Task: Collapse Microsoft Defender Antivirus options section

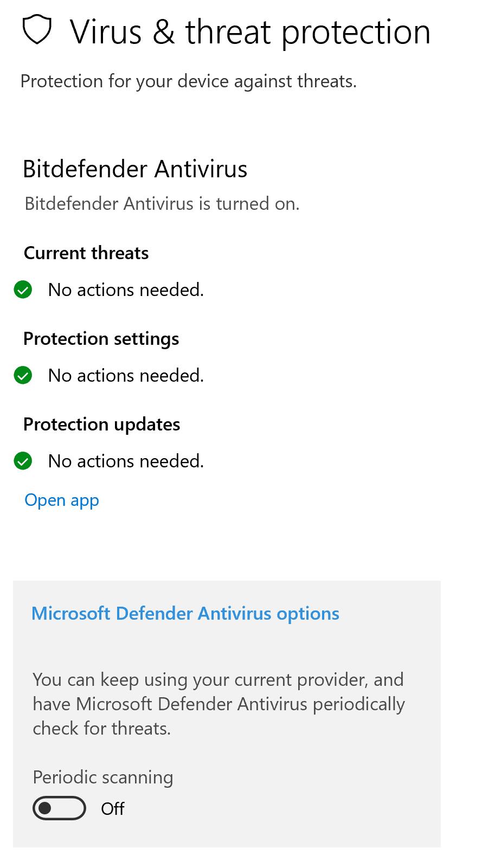Action: 185,613
